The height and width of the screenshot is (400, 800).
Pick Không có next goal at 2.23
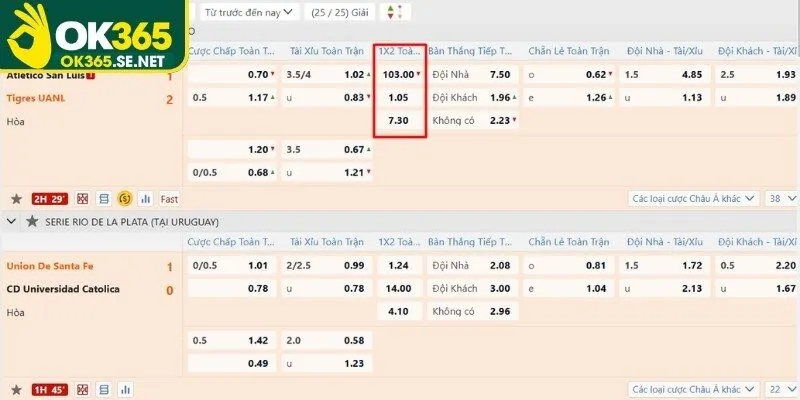(x=473, y=121)
